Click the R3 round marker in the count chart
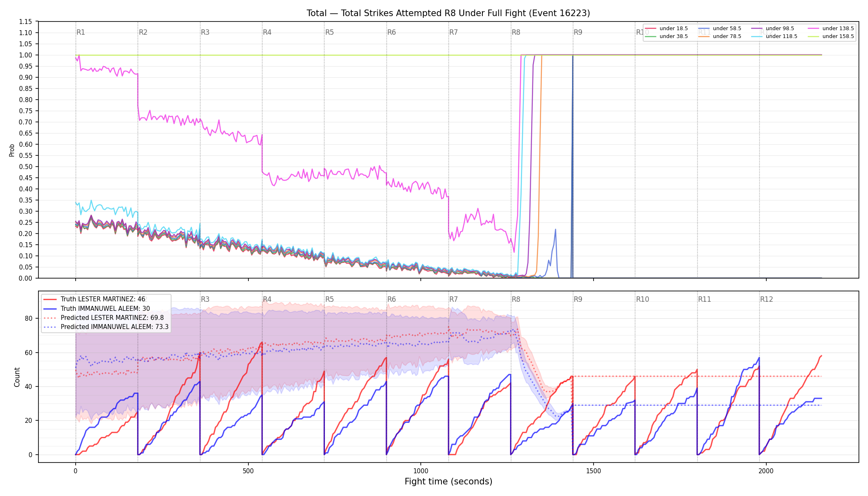Screen dimensions: 868x496 205,299
